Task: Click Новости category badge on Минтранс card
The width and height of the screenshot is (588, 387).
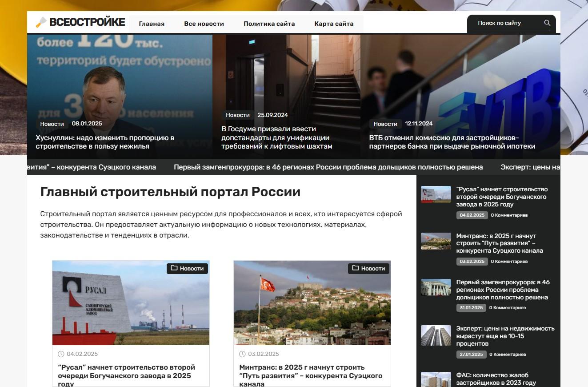Action: click(x=369, y=268)
